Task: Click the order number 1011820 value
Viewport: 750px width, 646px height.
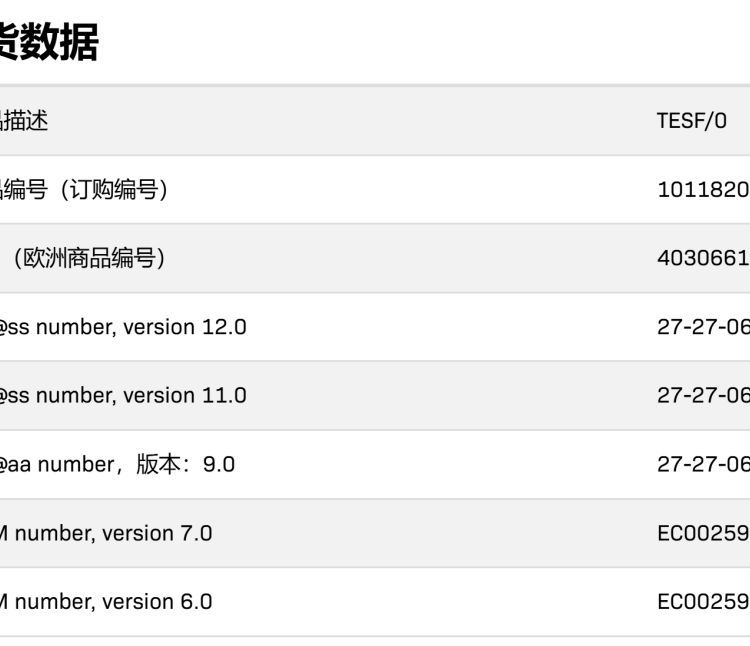Action: click(703, 190)
